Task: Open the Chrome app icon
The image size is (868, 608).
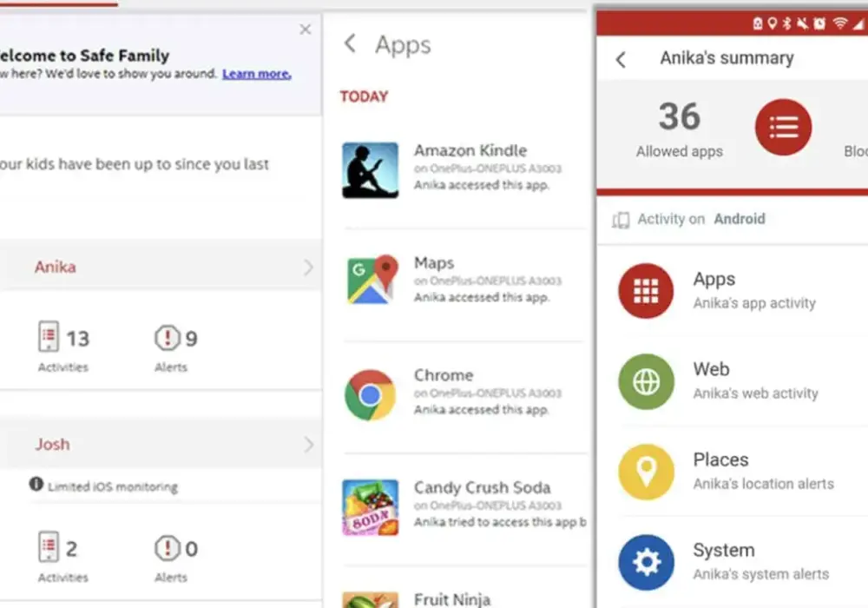Action: pyautogui.click(x=370, y=395)
